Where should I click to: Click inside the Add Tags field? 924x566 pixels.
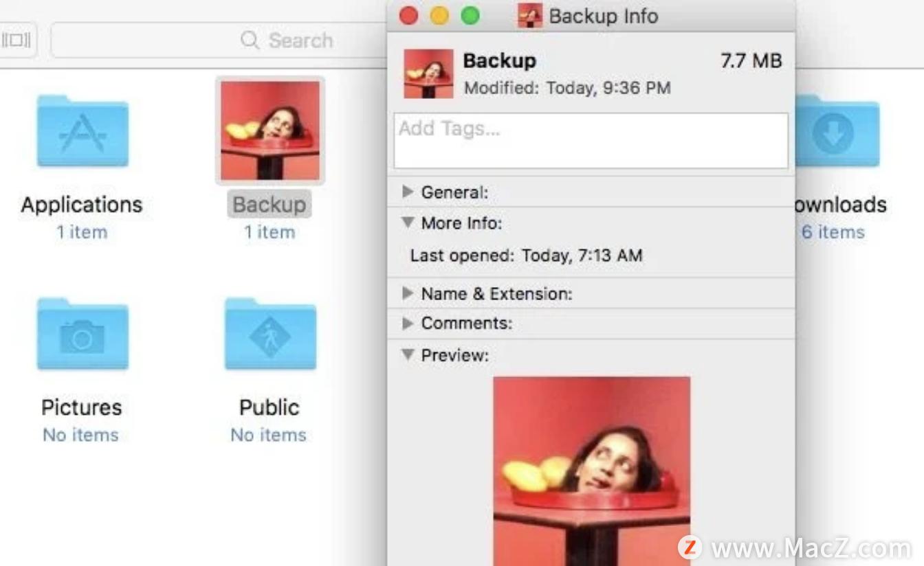[590, 139]
